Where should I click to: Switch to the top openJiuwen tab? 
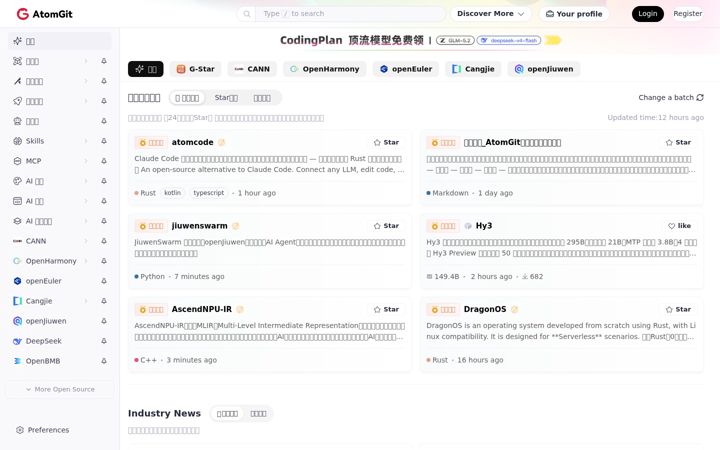[x=544, y=69]
